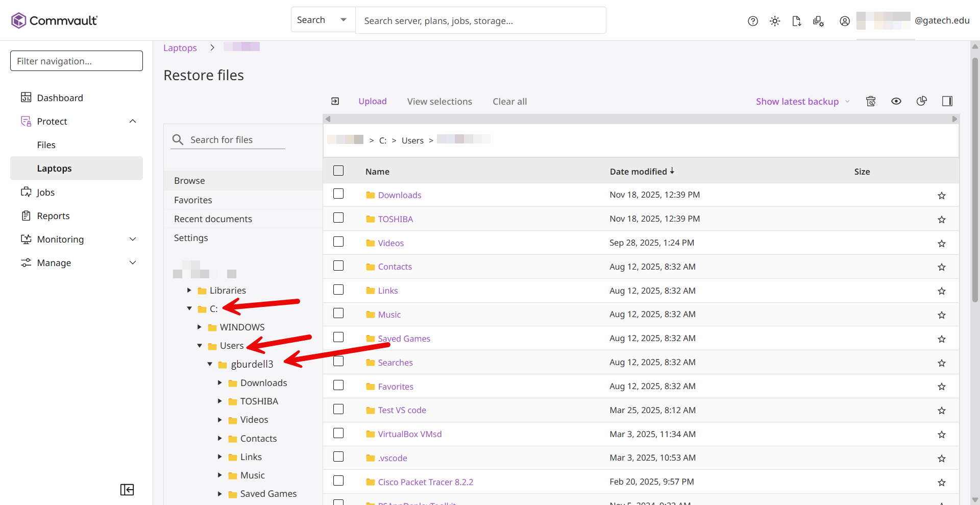The width and height of the screenshot is (980, 505).
Task: Toggle the side panel layout icon
Action: pos(947,101)
